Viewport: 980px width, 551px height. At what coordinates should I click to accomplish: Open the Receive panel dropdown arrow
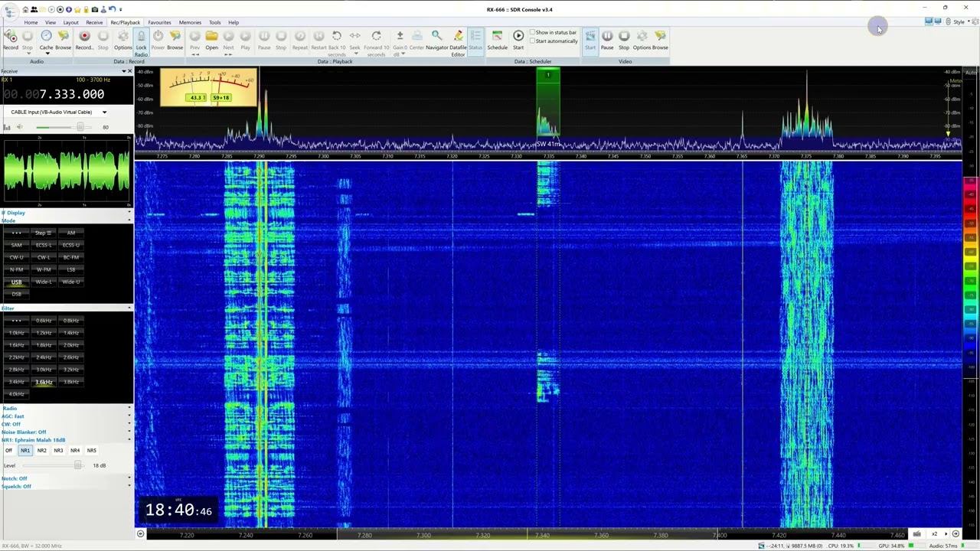(x=123, y=71)
